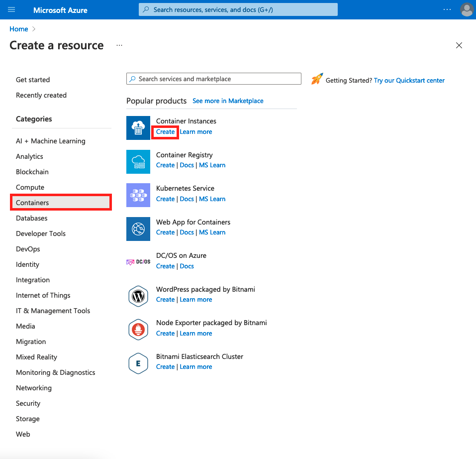Screen dimensions: 476x459
Task: Select the Web category
Action: [23, 434]
